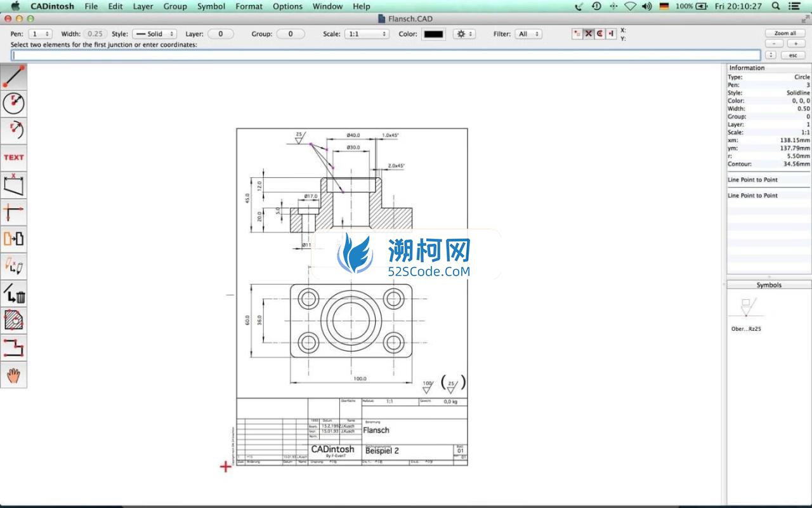This screenshot has width=812, height=508.
Task: Select the Hand pan tool
Action: [13, 375]
